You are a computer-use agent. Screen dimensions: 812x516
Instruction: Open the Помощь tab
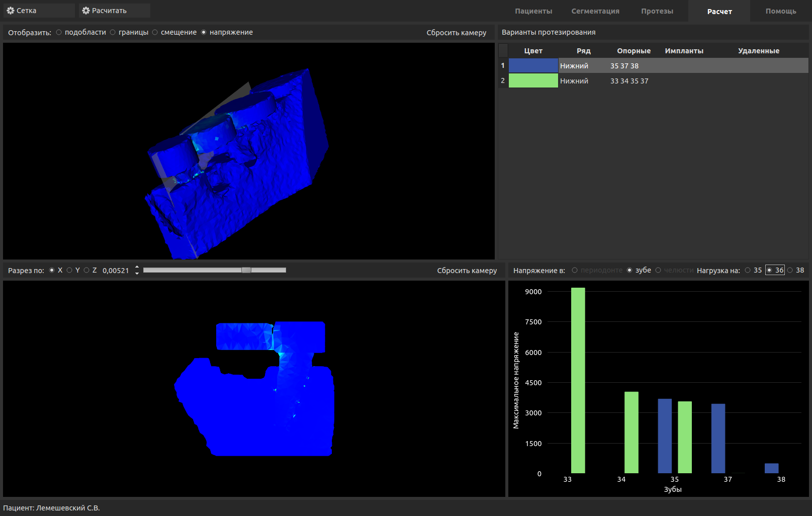780,11
